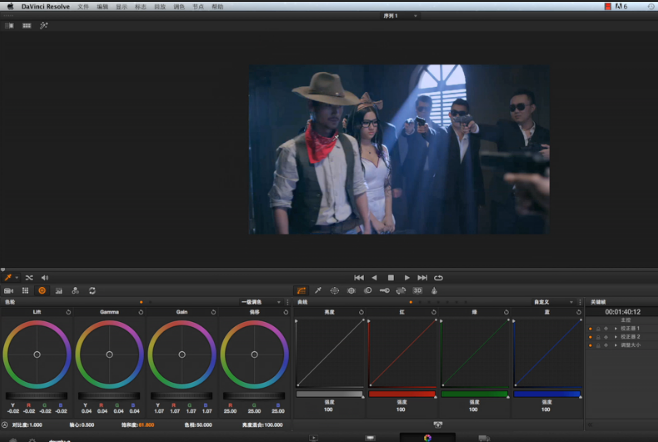
Task: Toggle the orange enable dot for 调整大小
Action: pyautogui.click(x=590, y=345)
